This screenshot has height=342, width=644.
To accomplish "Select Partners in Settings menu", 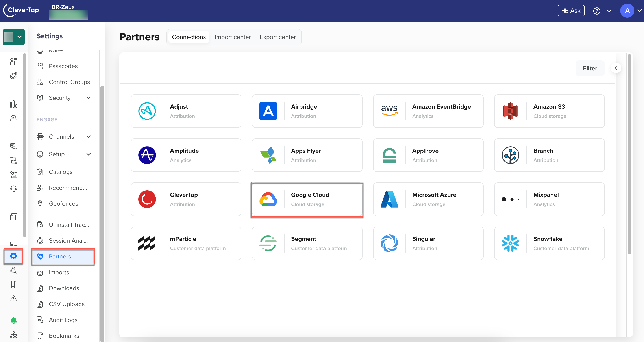I will click(63, 256).
